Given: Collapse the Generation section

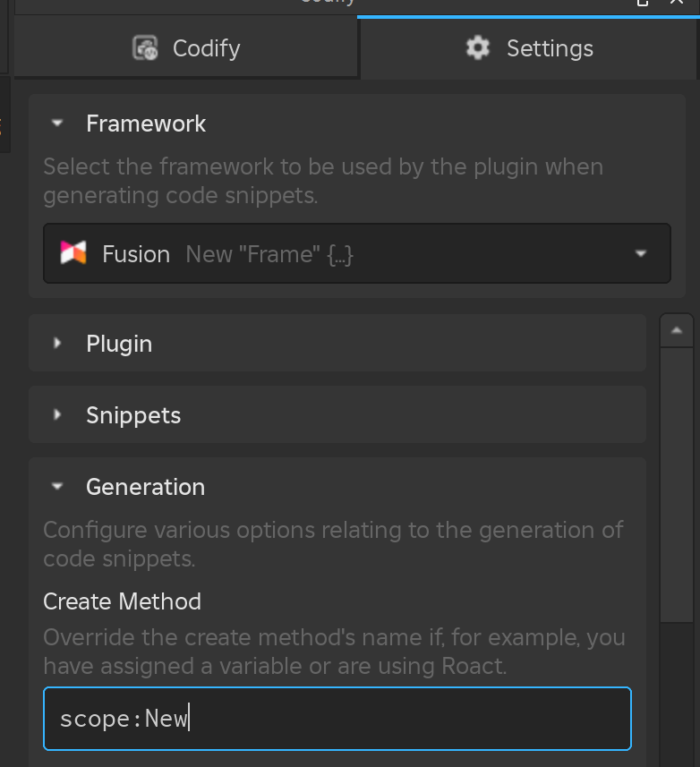Looking at the screenshot, I should coord(56,486).
